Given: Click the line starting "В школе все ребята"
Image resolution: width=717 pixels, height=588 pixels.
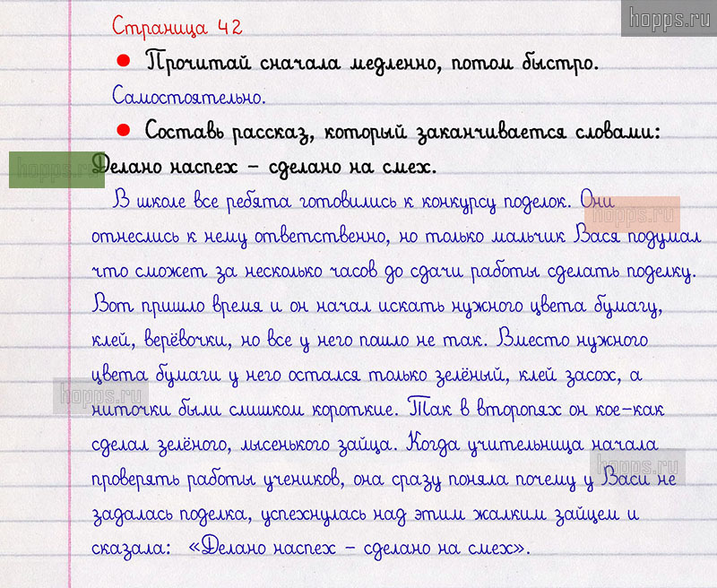Looking at the screenshot, I should click(x=341, y=201).
